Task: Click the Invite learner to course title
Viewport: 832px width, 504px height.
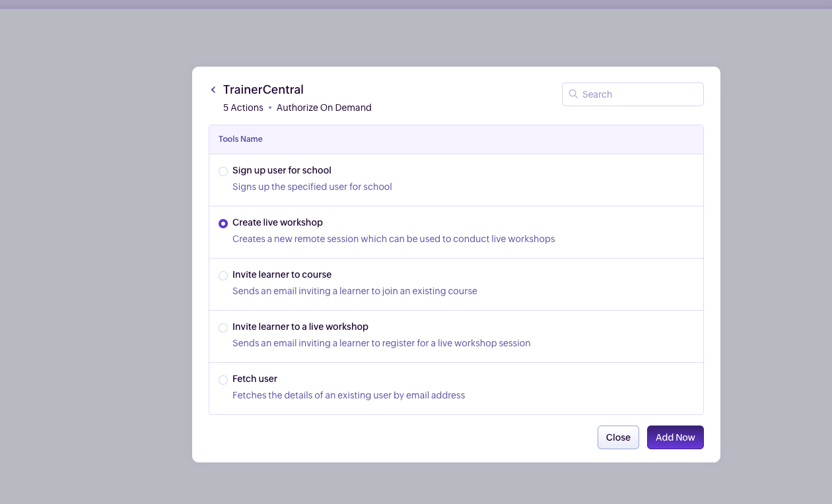Action: pos(282,274)
